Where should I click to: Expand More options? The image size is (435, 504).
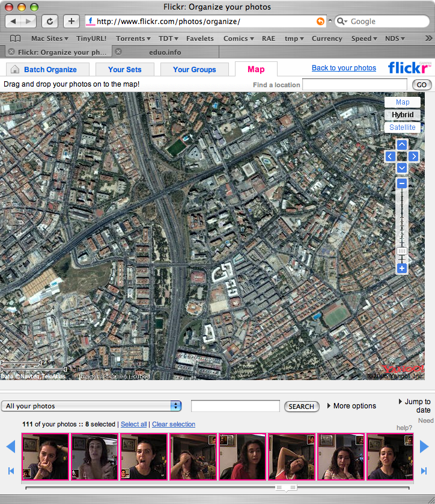tap(351, 406)
